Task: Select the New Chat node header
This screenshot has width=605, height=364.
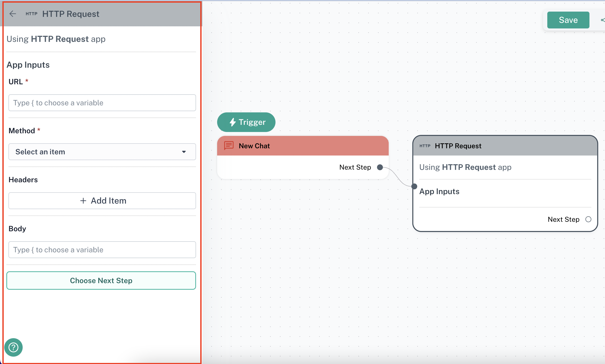Action: (x=302, y=146)
